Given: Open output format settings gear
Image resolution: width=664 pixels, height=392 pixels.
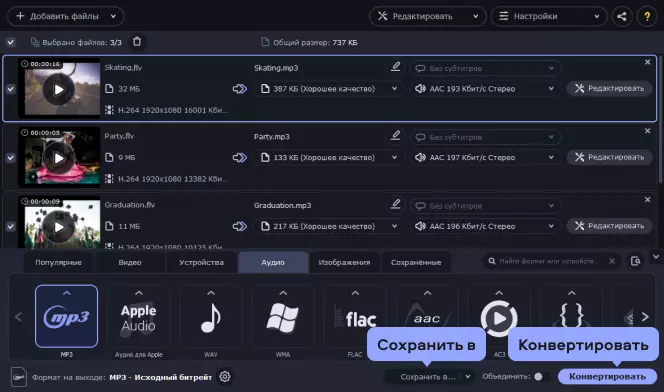Looking at the screenshot, I should [x=225, y=376].
